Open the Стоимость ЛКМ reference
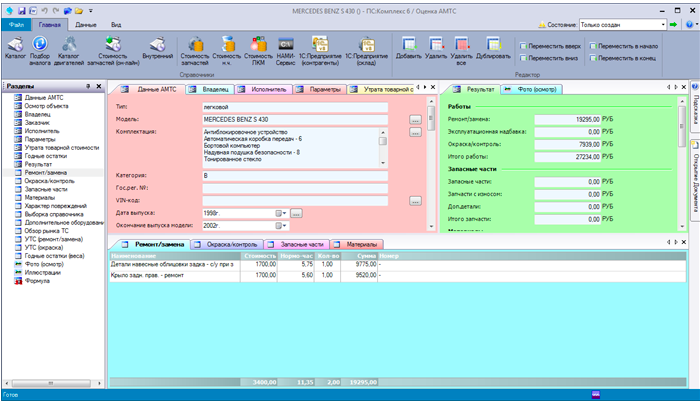This screenshot has width=700, height=401. coord(258,49)
